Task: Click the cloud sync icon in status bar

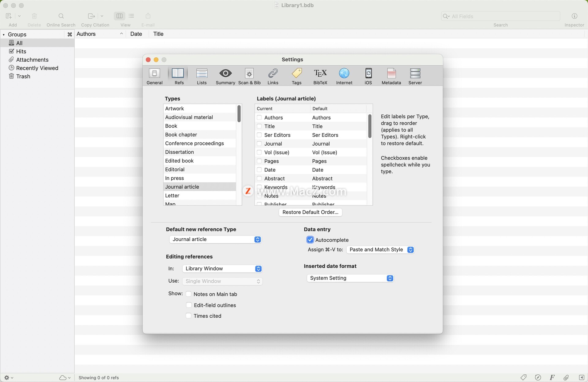Action: [63, 377]
